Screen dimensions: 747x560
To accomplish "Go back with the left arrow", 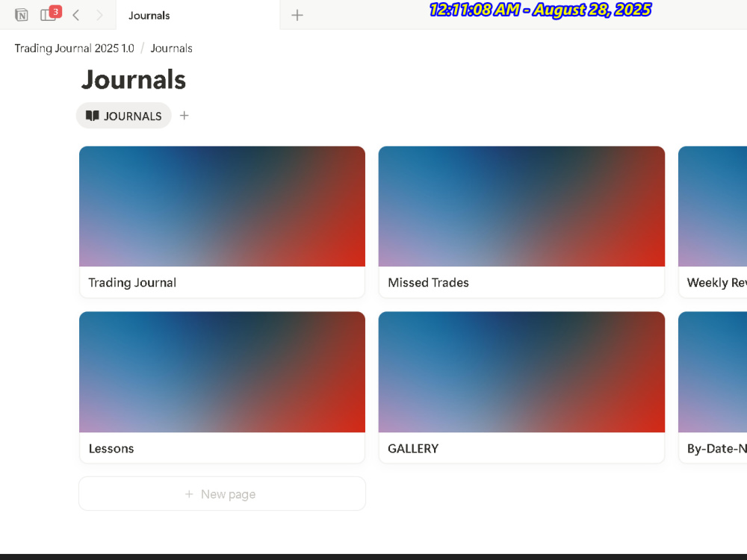I will tap(75, 15).
